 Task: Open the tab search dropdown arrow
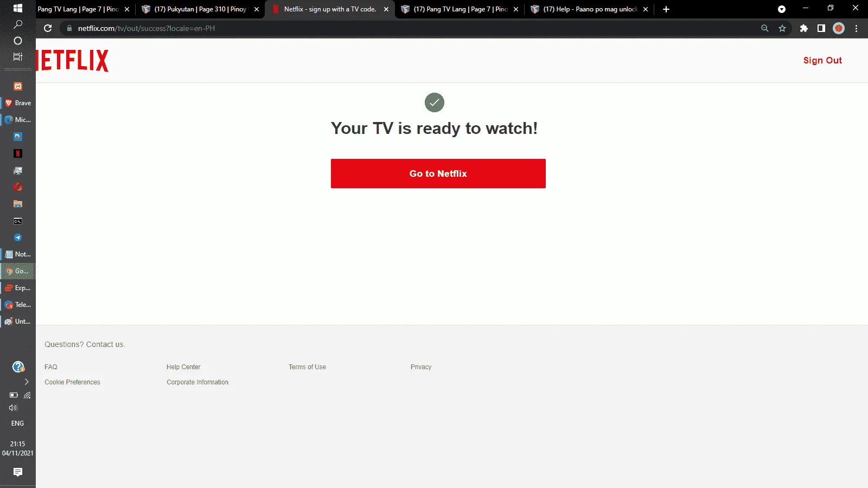point(782,9)
